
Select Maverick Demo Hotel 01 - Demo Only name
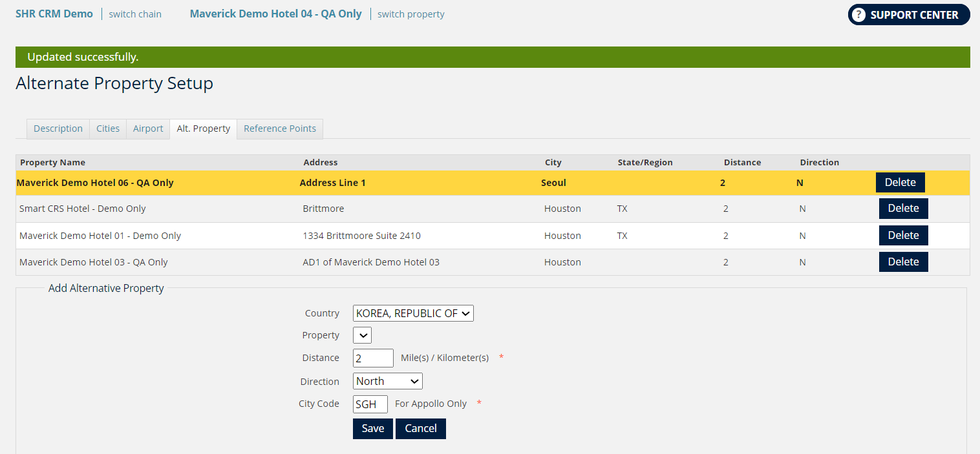coord(100,236)
